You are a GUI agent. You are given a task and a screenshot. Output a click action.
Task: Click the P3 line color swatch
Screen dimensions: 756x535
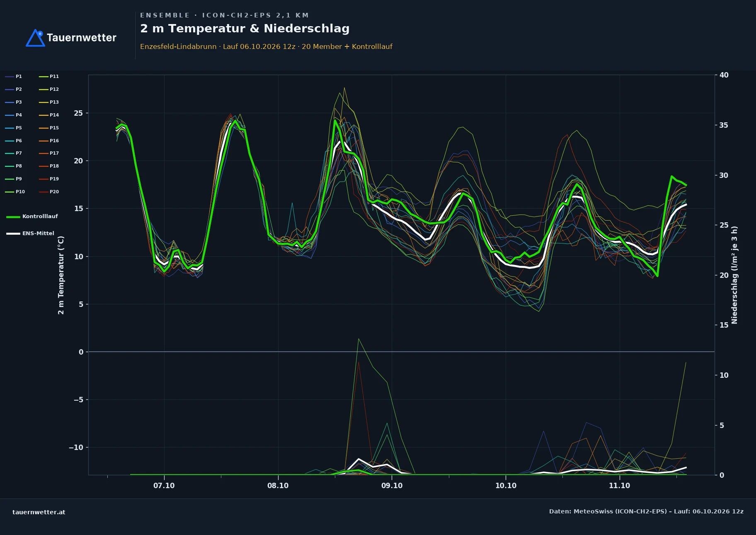10,102
